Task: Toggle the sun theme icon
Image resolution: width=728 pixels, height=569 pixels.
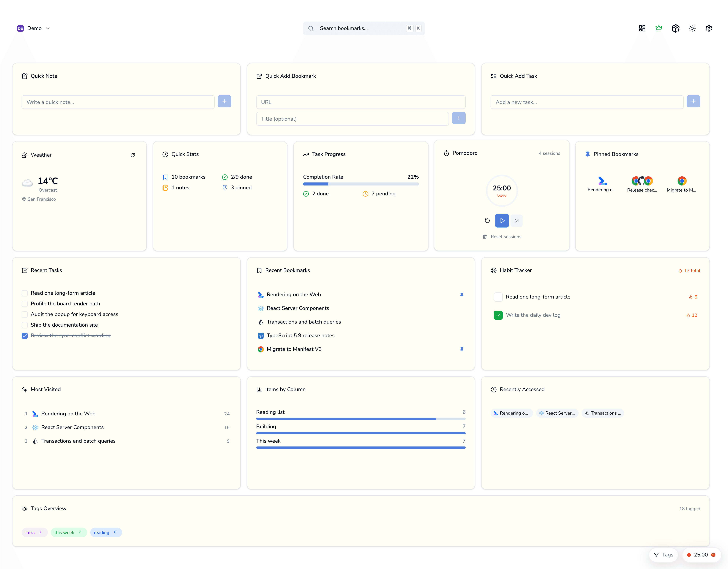Action: pos(692,28)
